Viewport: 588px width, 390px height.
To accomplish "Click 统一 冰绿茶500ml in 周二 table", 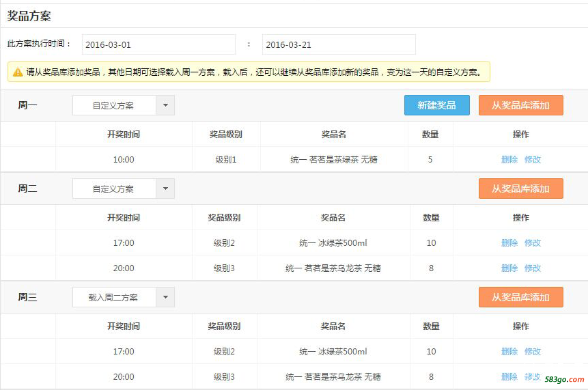I will [x=333, y=243].
